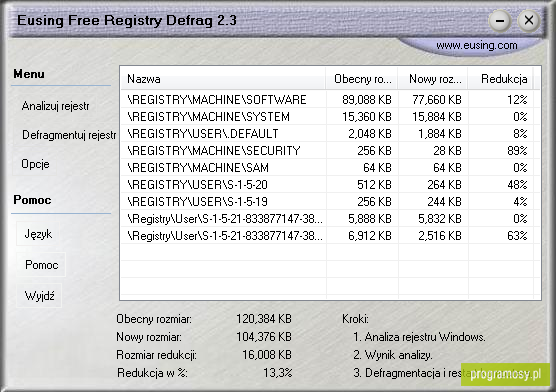
Task: Click the 16,008 KB Rozmiar redukcji value
Action: (267, 354)
